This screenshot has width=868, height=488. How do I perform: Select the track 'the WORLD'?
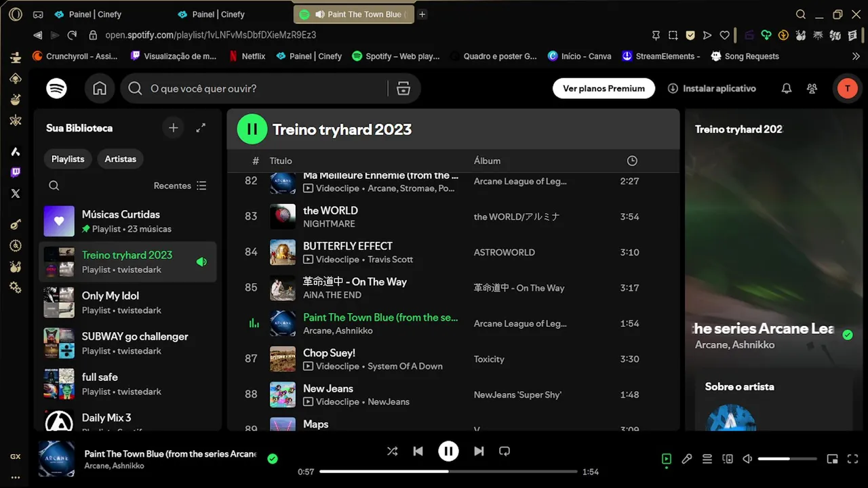pyautogui.click(x=330, y=210)
